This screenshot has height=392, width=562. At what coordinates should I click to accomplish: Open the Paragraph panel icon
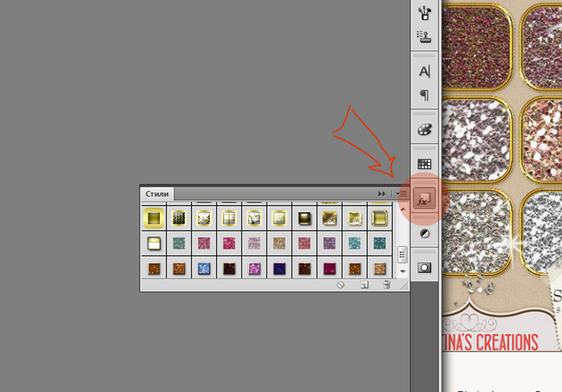(x=424, y=95)
